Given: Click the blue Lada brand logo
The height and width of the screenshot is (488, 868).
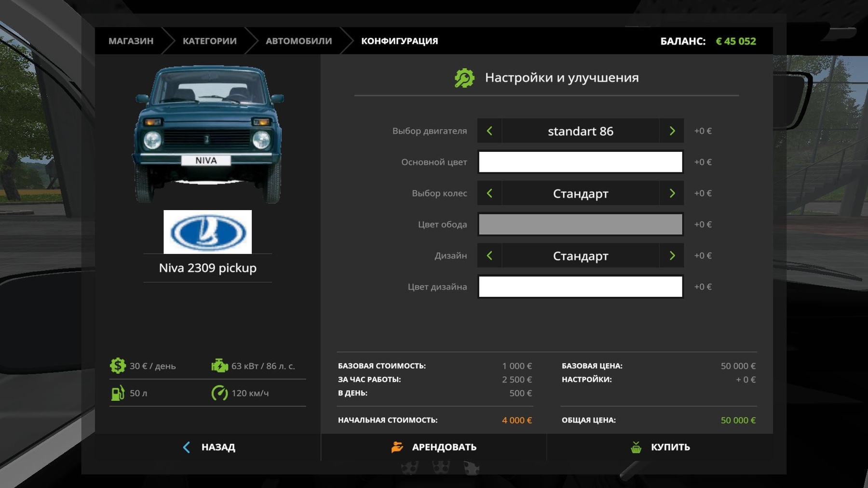Looking at the screenshot, I should click(207, 232).
